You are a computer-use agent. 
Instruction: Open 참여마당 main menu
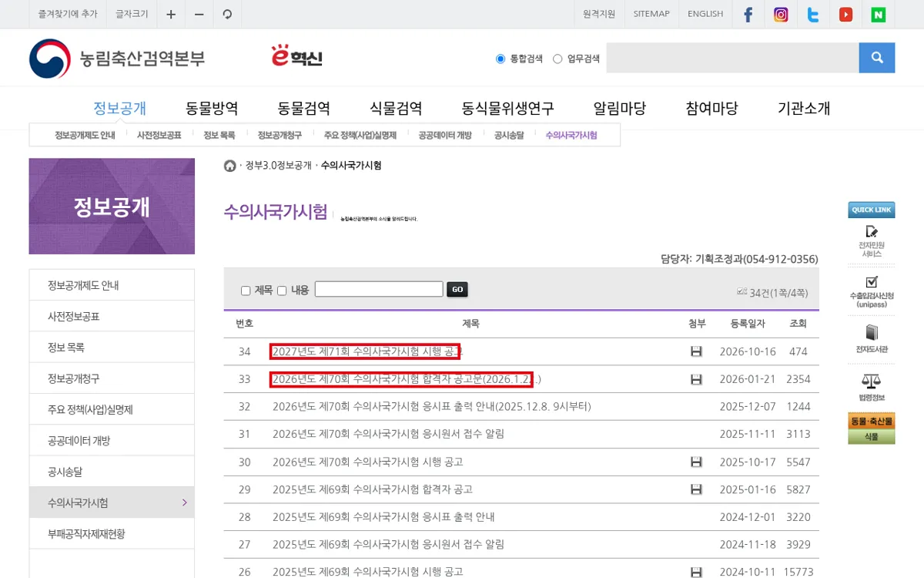tap(712, 108)
